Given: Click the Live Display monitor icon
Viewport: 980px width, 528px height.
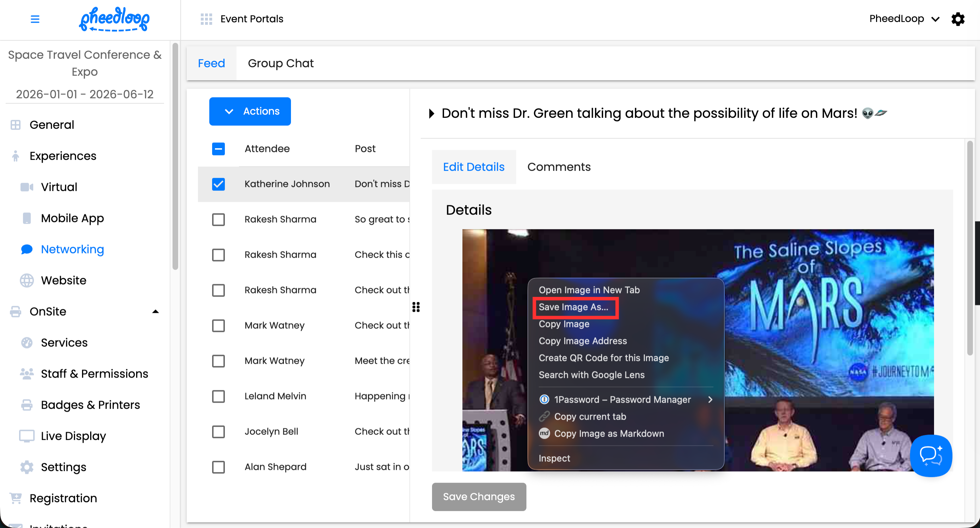Looking at the screenshot, I should point(27,436).
